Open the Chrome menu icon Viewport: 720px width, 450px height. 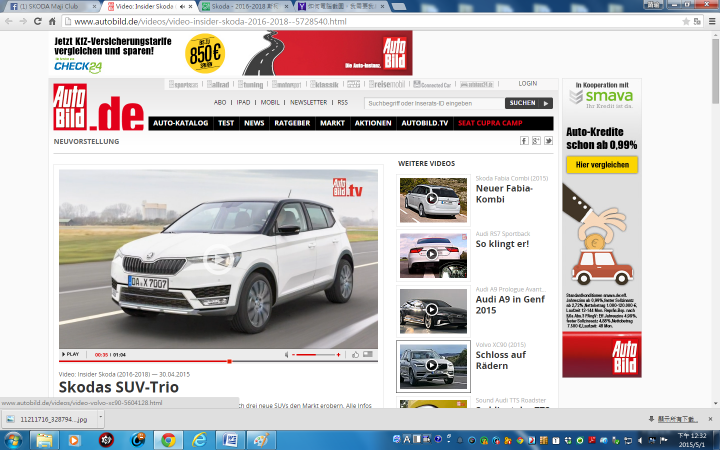(712, 22)
